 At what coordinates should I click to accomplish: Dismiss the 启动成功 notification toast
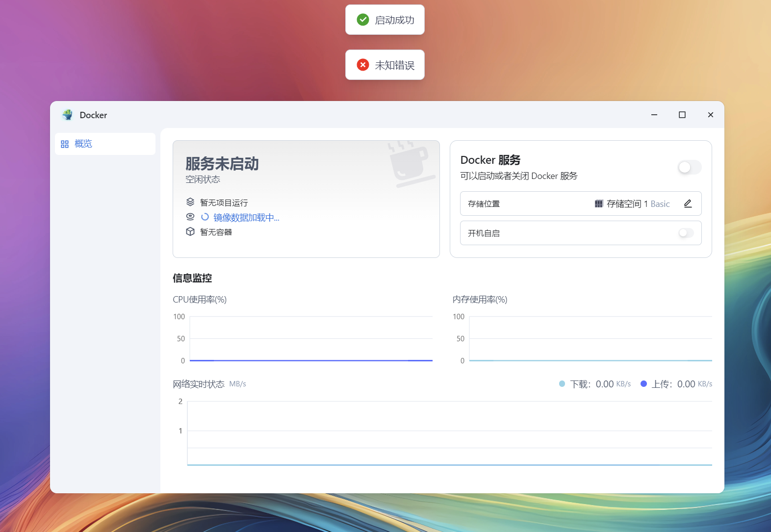385,20
